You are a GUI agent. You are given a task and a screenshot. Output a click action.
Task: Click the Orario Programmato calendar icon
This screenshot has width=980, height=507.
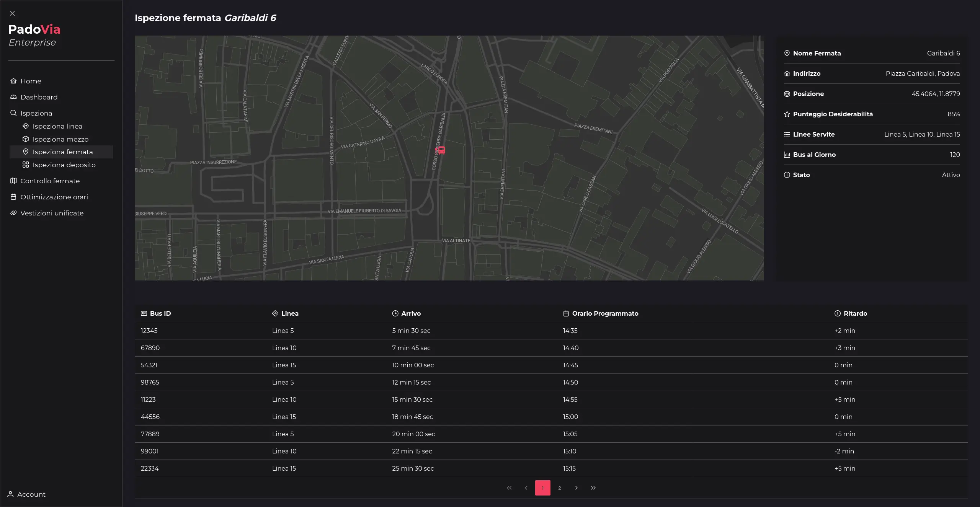[566, 313]
